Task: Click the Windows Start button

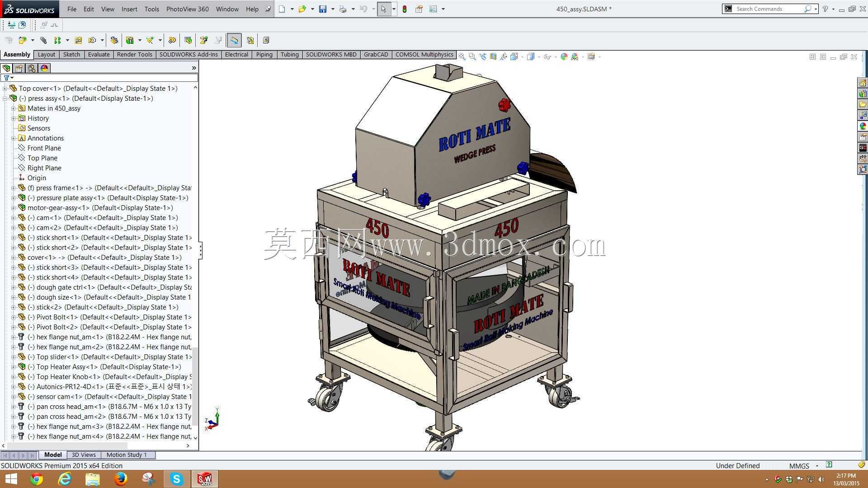Action: (x=11, y=479)
